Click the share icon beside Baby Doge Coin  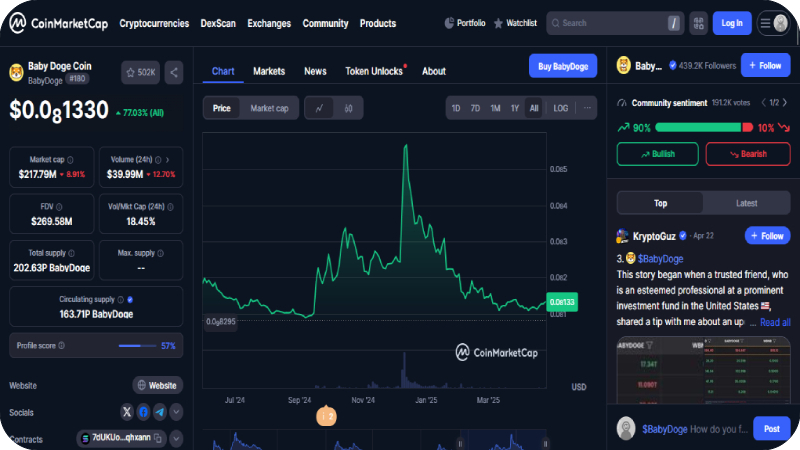click(x=174, y=72)
